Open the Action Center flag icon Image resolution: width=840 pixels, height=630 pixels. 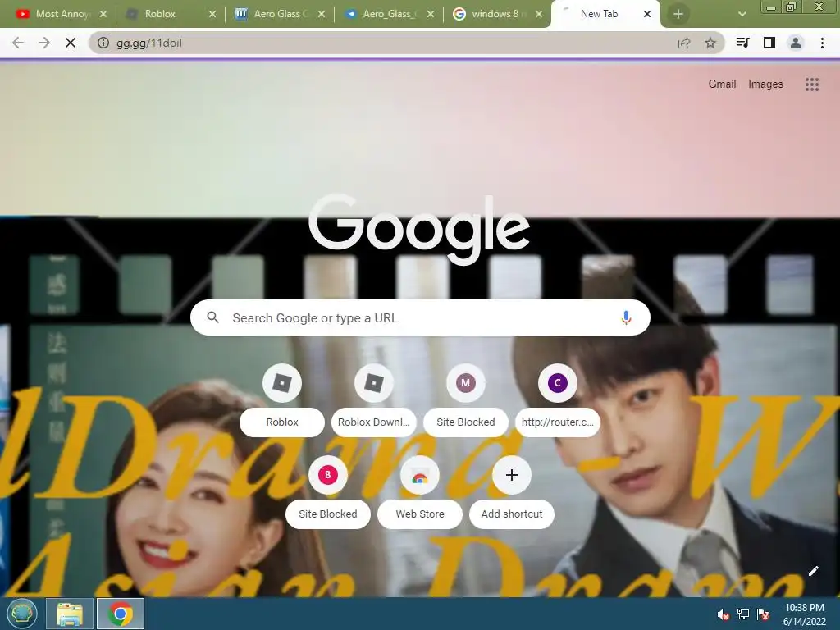763,614
